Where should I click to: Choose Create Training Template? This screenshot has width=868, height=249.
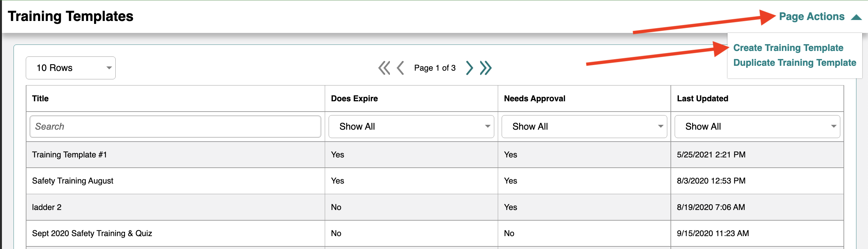pyautogui.click(x=788, y=48)
